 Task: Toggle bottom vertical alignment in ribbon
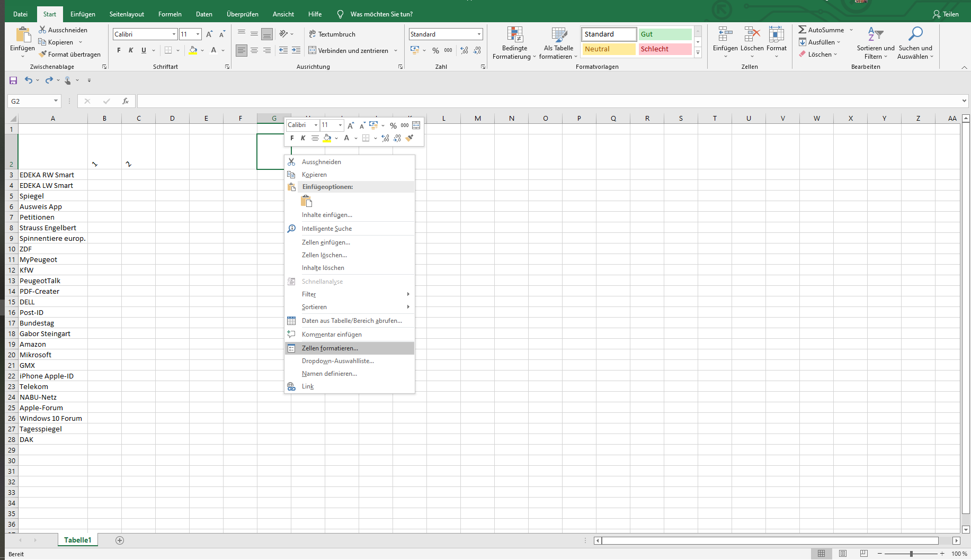tap(267, 34)
